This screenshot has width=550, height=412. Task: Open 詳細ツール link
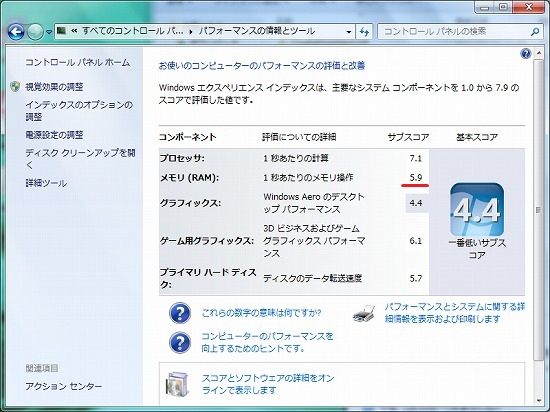[x=46, y=183]
